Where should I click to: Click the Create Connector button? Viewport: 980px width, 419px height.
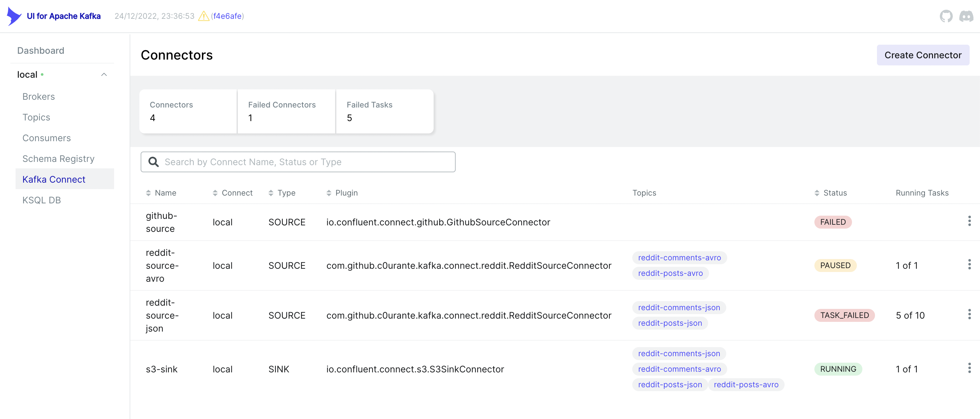(x=923, y=55)
